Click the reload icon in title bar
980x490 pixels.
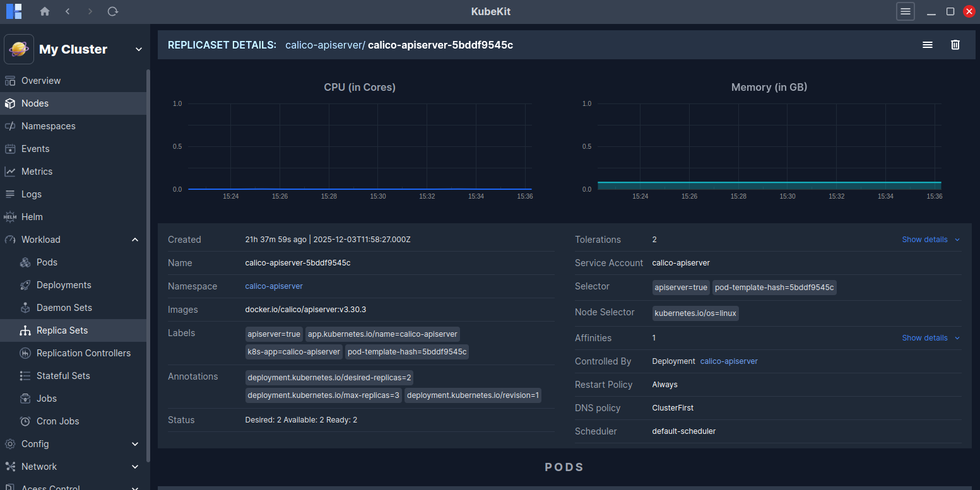pyautogui.click(x=112, y=11)
